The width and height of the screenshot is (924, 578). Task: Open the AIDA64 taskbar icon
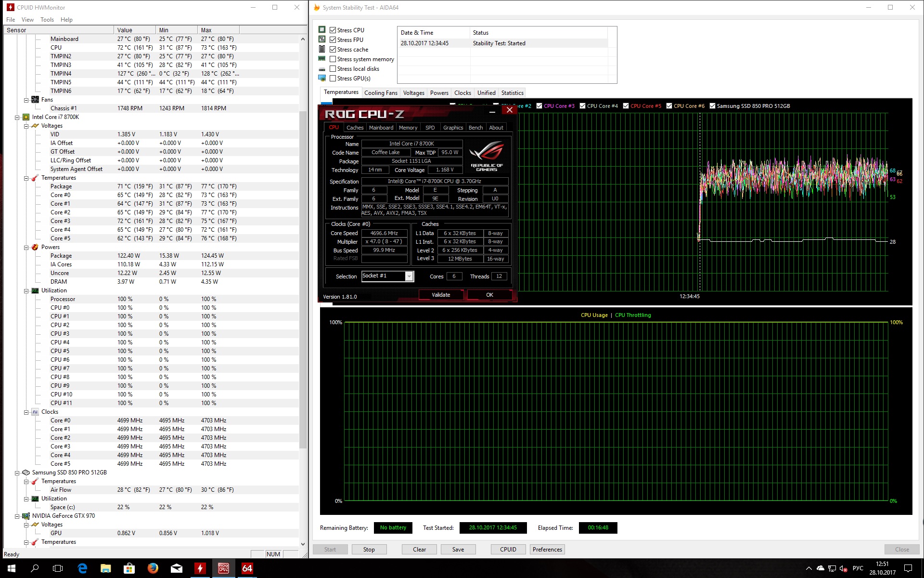point(247,568)
